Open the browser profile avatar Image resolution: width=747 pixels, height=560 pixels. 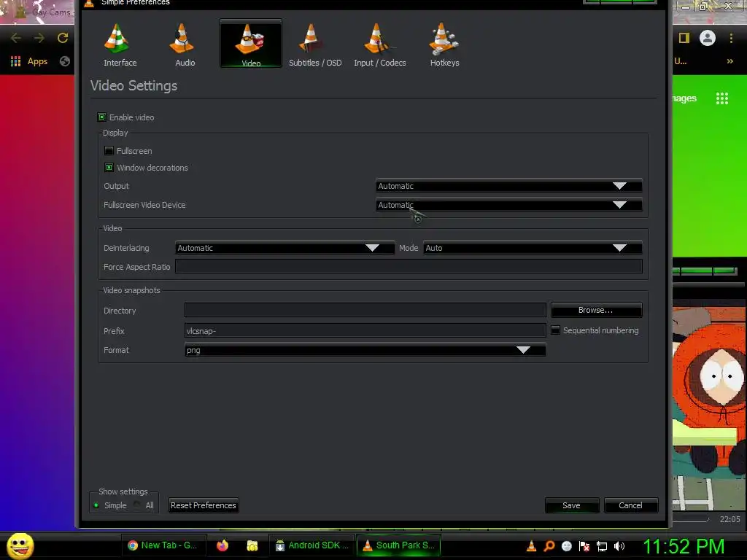tap(707, 38)
